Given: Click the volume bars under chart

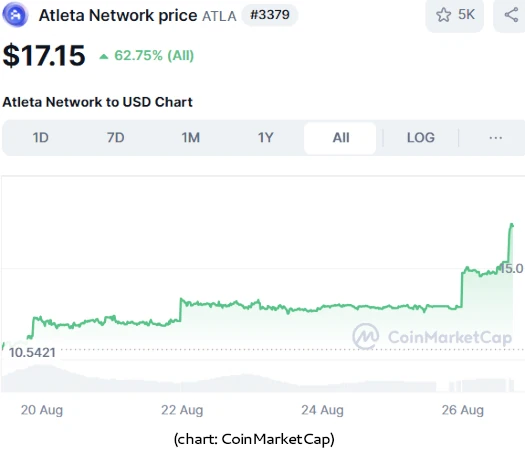Looking at the screenshot, I should (256, 379).
